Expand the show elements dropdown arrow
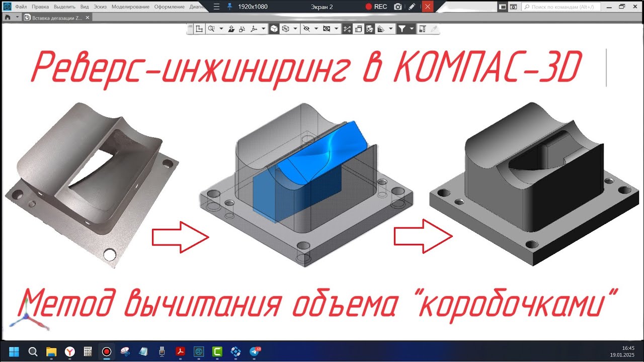The image size is (644, 362). [x=336, y=29]
